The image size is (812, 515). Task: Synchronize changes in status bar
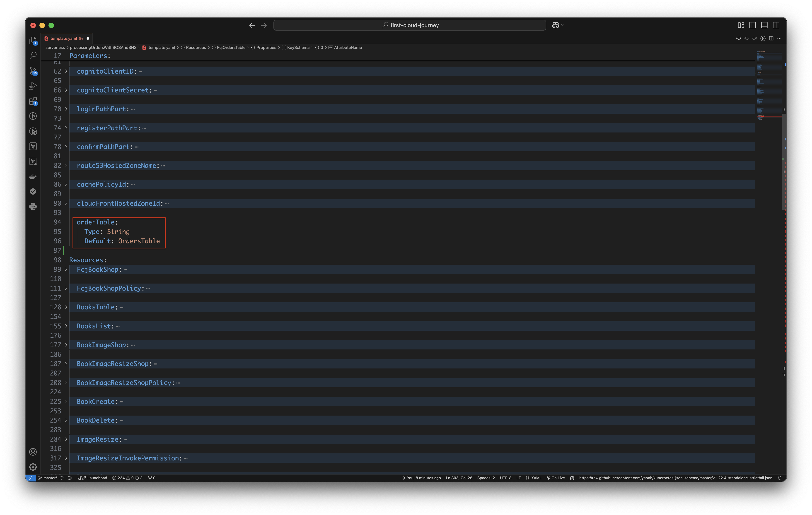pyautogui.click(x=61, y=478)
